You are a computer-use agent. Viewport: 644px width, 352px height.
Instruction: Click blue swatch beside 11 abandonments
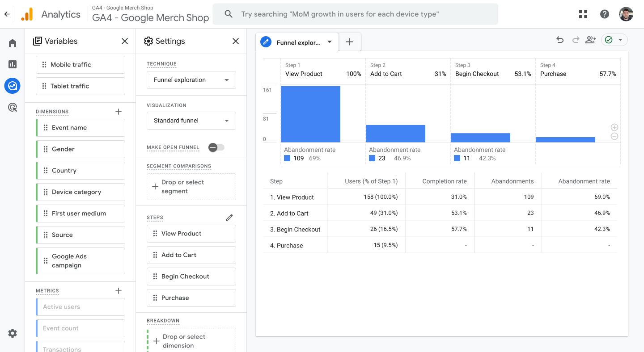(457, 158)
